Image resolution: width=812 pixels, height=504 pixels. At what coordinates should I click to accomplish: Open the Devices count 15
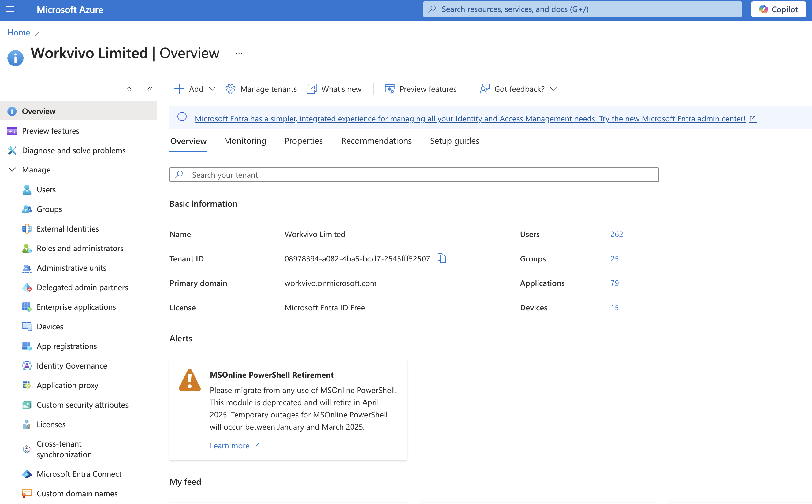click(614, 307)
